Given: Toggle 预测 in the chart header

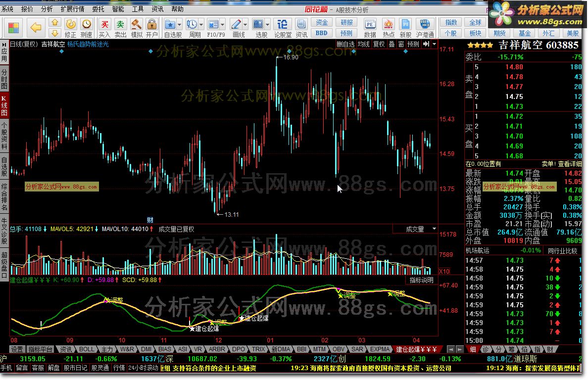Looking at the screenshot, I should (x=413, y=44).
